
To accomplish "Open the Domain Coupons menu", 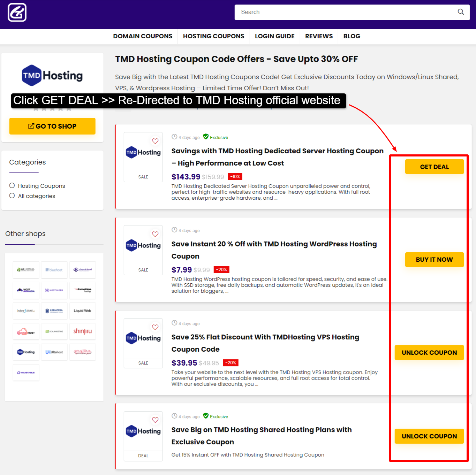I will pyautogui.click(x=143, y=36).
